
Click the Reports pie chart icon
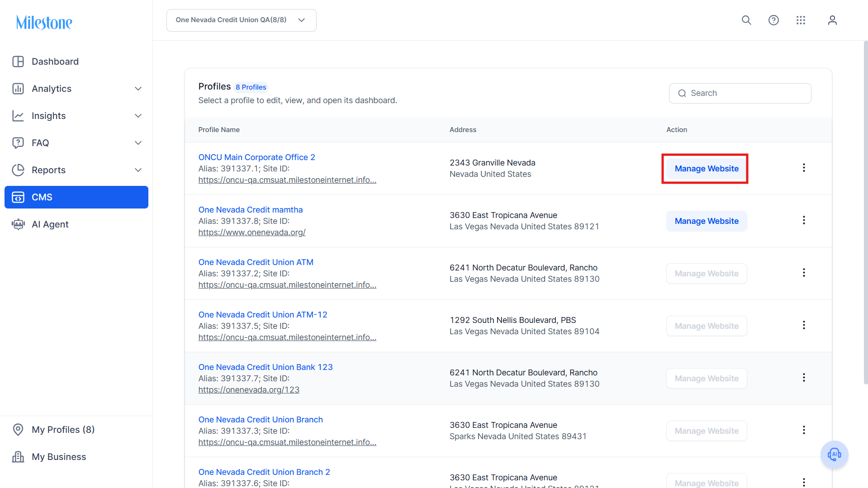pyautogui.click(x=18, y=170)
